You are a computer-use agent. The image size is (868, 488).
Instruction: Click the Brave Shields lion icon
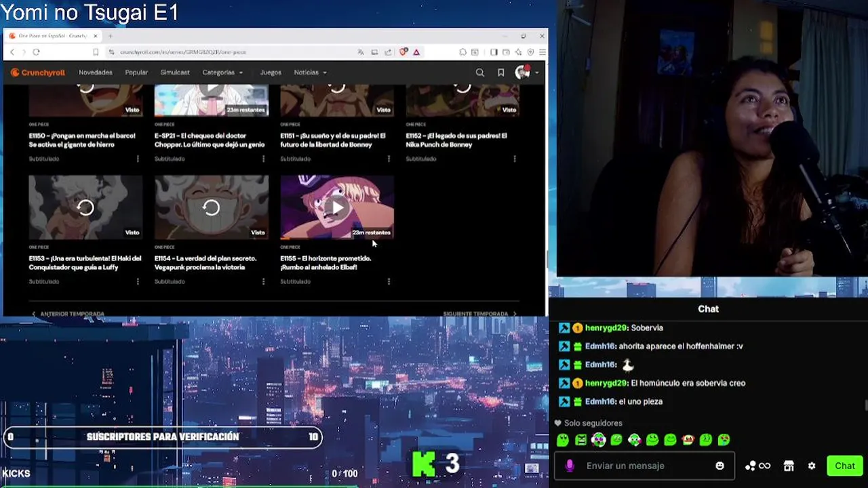click(403, 52)
